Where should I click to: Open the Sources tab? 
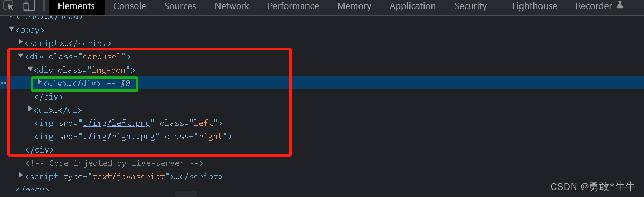pos(180,6)
